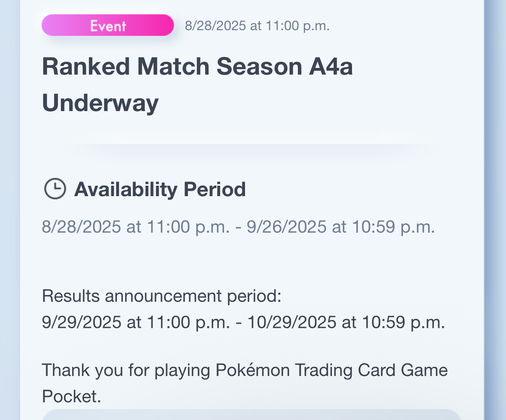Image resolution: width=506 pixels, height=420 pixels.
Task: Click the results end date 10/29/2025
Action: [292, 322]
